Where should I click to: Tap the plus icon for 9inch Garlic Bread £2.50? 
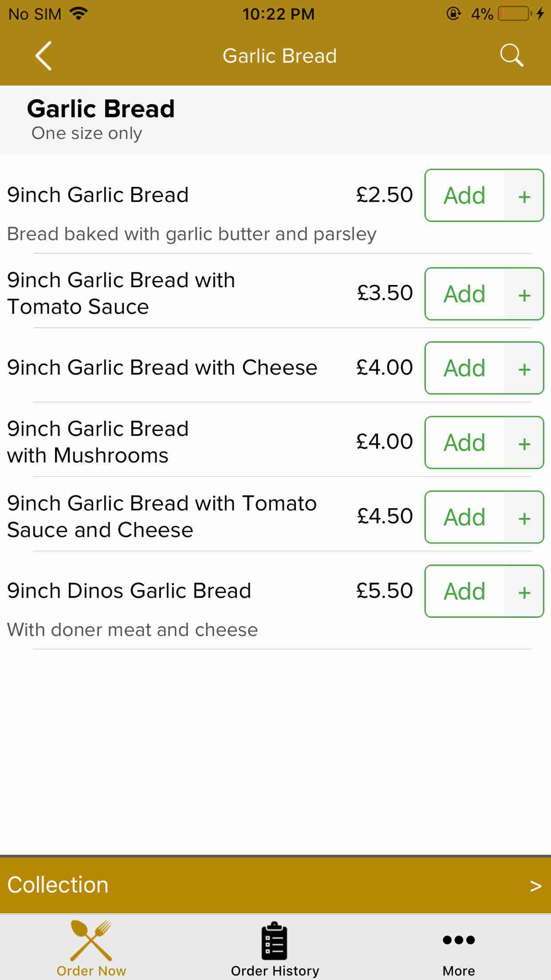coord(524,196)
